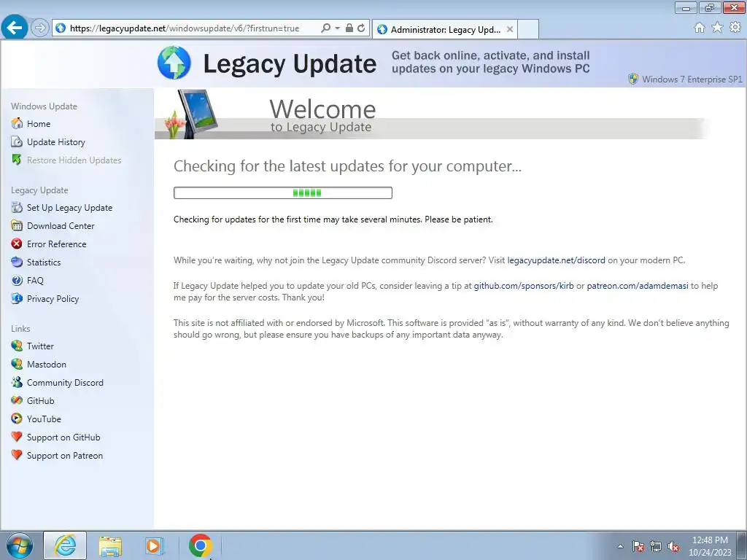
Task: Click the Home sidebar icon
Action: (x=17, y=123)
